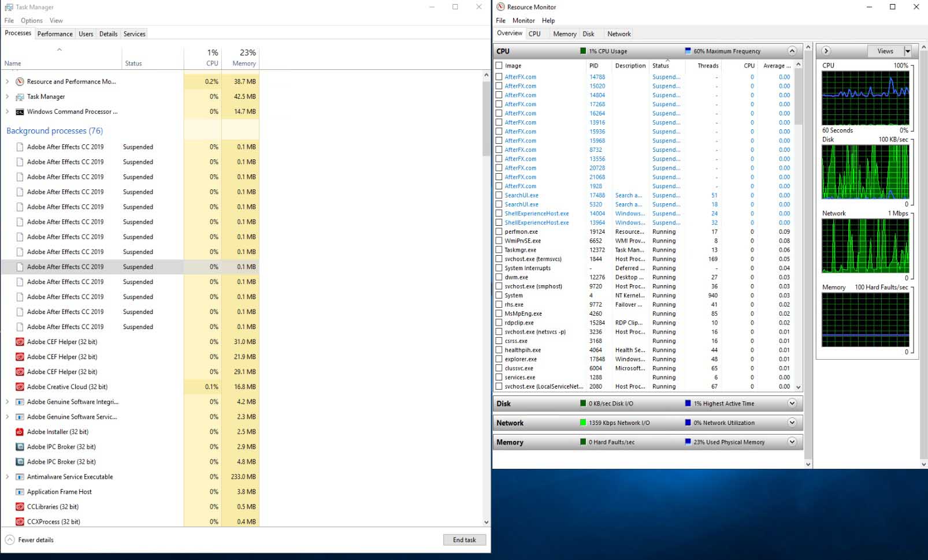Viewport: 928px width, 560px height.
Task: Expand Antimalware Service Executable row
Action: click(8, 477)
